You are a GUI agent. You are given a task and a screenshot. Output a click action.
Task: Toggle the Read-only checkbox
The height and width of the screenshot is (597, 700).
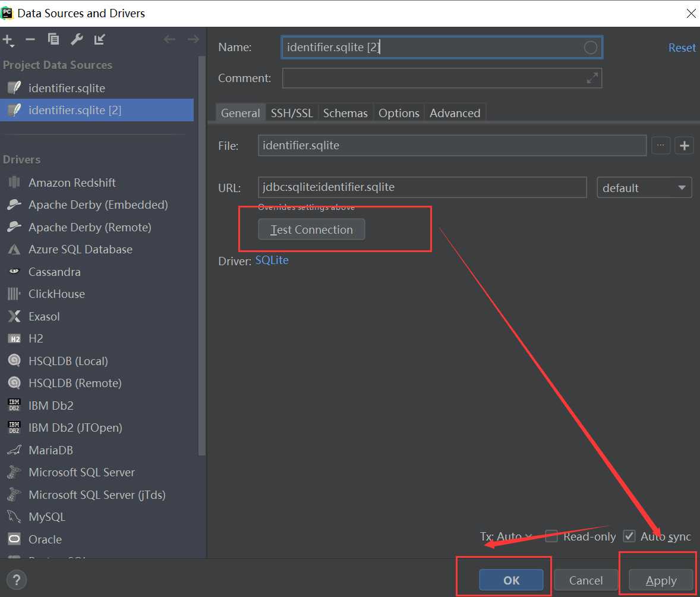[x=552, y=536]
